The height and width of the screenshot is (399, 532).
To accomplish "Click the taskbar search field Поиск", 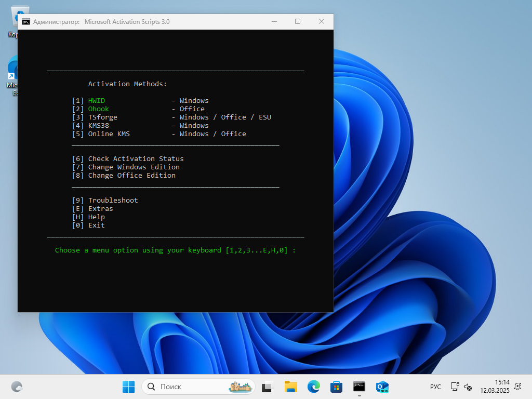I will click(198, 387).
